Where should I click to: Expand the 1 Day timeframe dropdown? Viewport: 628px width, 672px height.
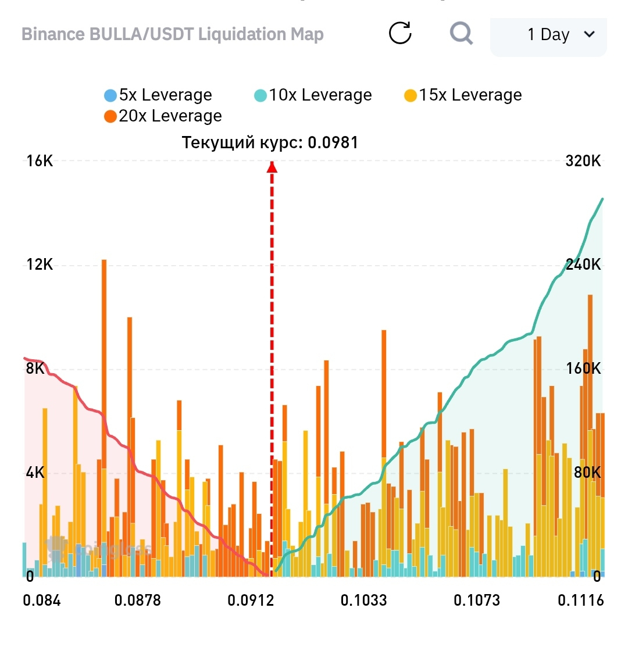point(548,35)
